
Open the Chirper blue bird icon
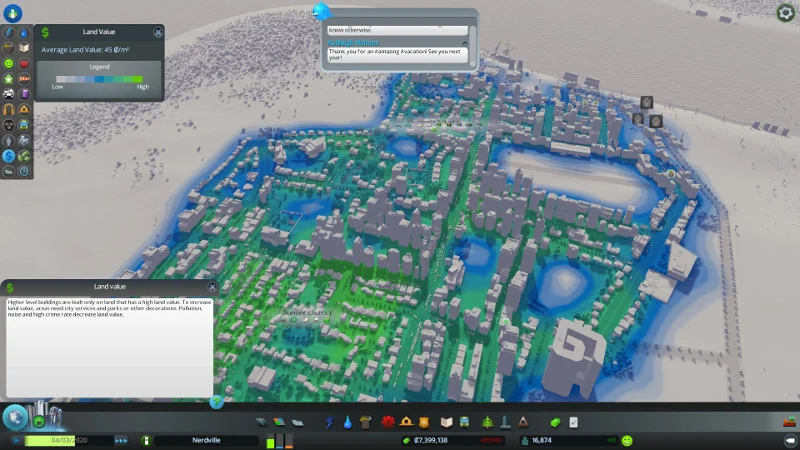pyautogui.click(x=321, y=11)
